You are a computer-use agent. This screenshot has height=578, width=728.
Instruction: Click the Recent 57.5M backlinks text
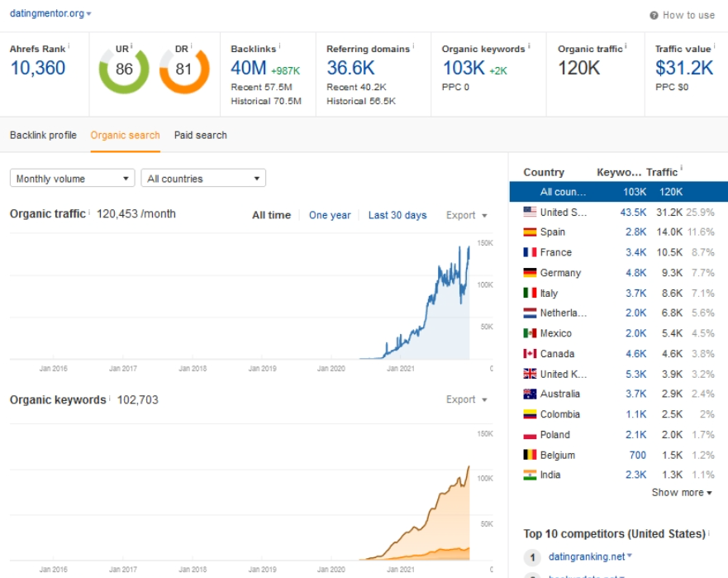click(261, 87)
